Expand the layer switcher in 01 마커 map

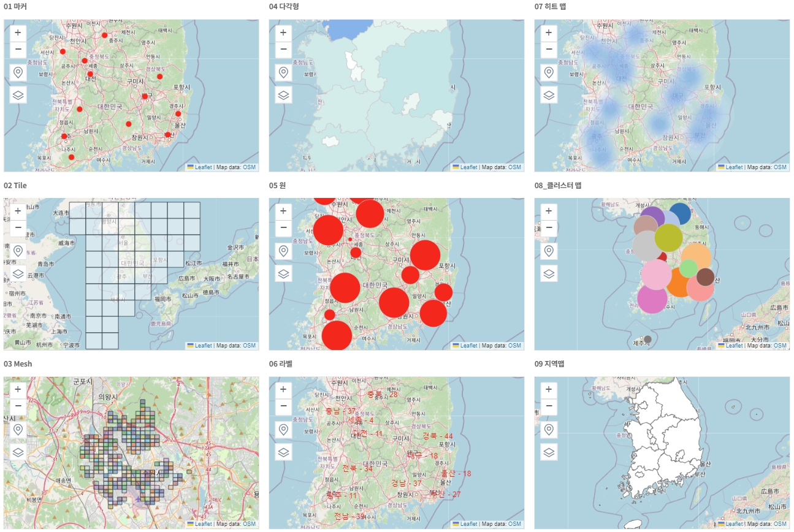(x=18, y=95)
